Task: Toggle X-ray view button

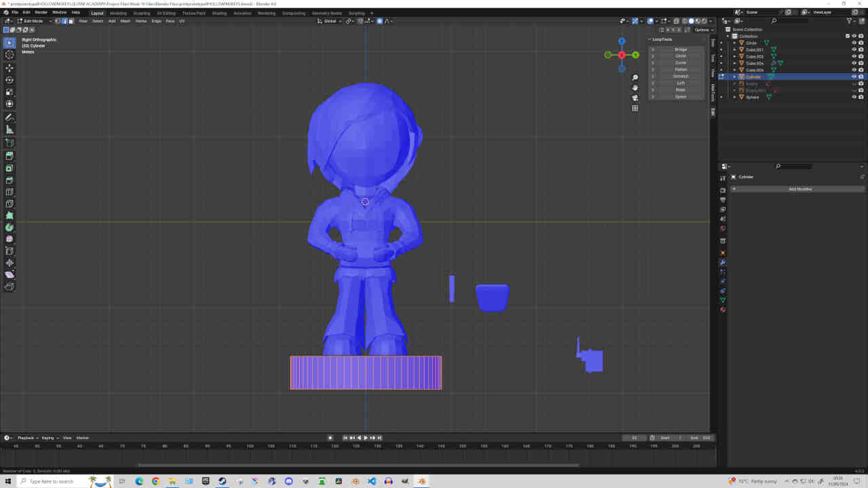Action: point(675,21)
